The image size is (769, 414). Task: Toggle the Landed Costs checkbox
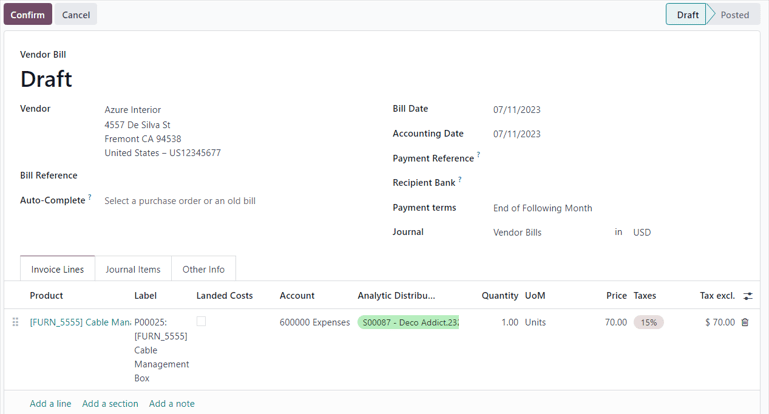coord(201,322)
